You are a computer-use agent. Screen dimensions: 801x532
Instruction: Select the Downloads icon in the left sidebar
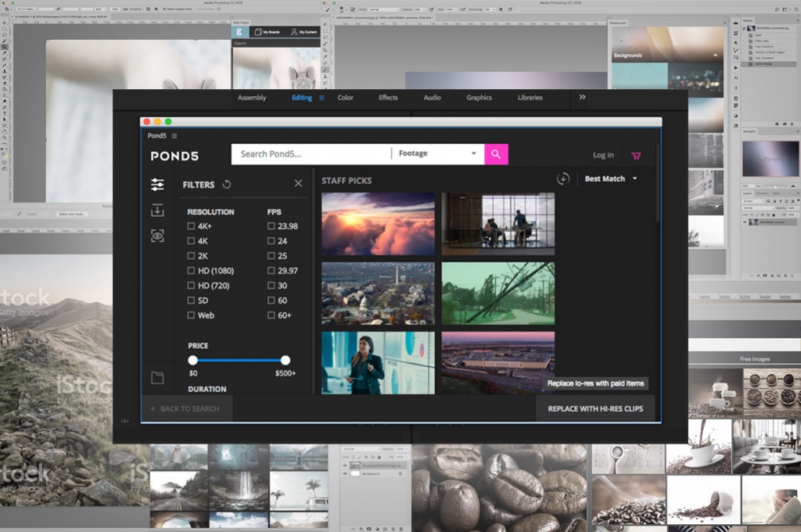[157, 211]
